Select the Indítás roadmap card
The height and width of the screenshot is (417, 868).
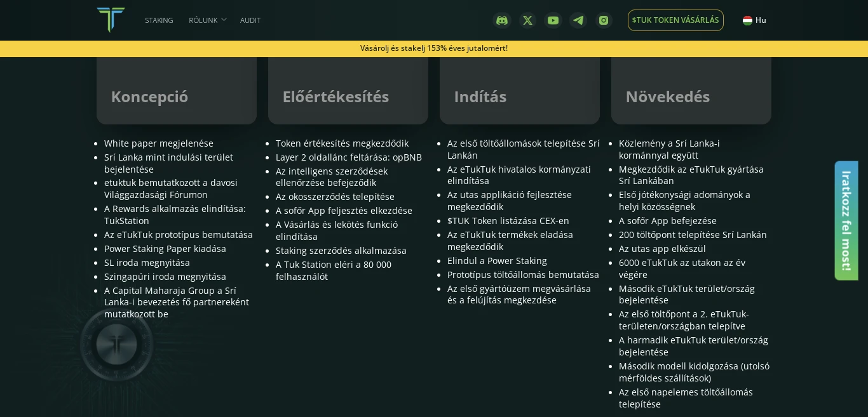pyautogui.click(x=520, y=91)
